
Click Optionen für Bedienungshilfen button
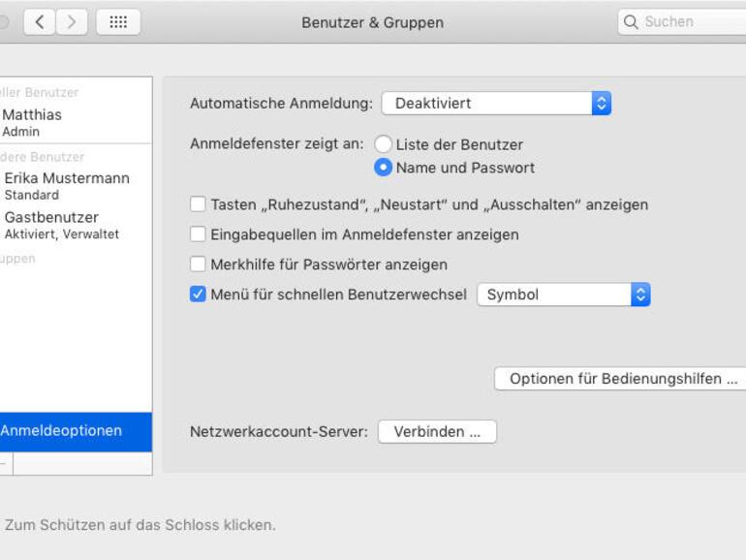tap(622, 379)
